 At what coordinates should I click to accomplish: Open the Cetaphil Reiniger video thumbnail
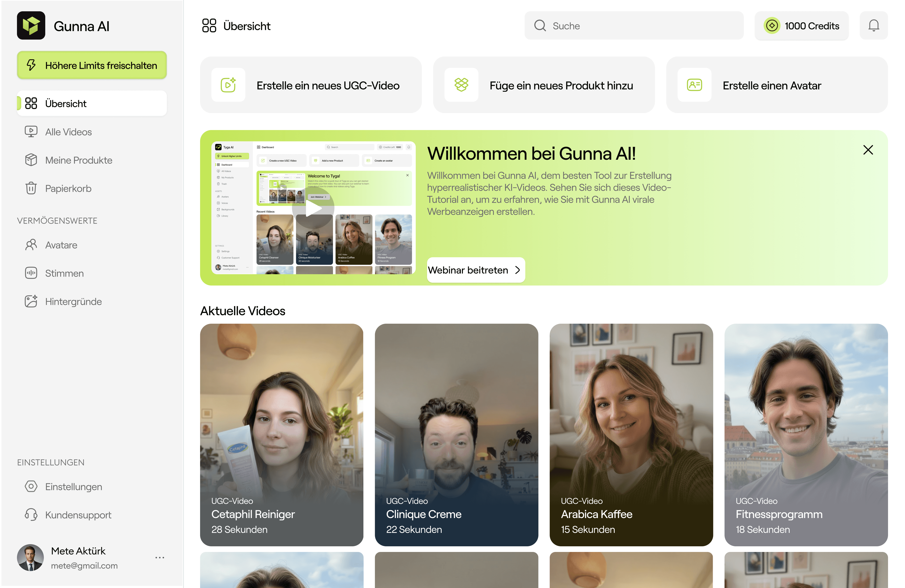281,434
